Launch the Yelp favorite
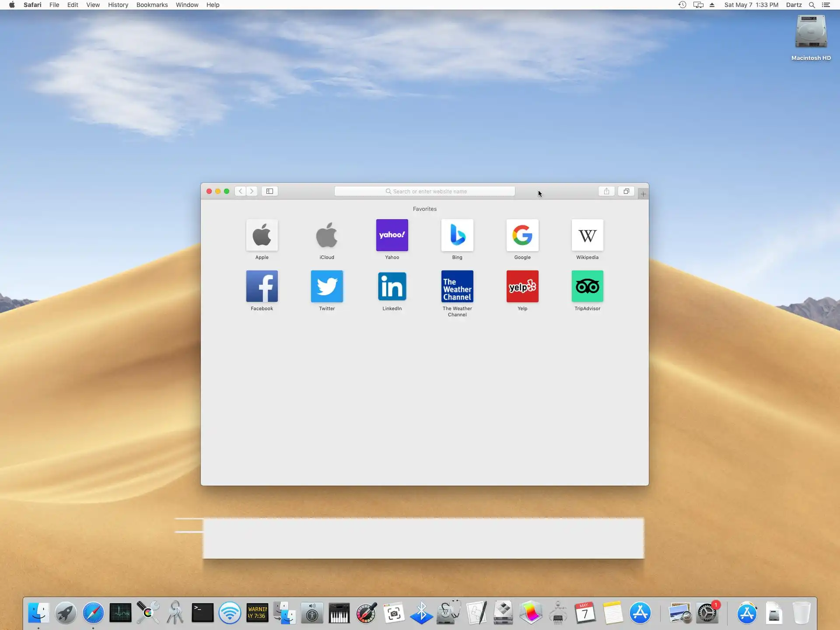840x630 pixels. coord(522,287)
